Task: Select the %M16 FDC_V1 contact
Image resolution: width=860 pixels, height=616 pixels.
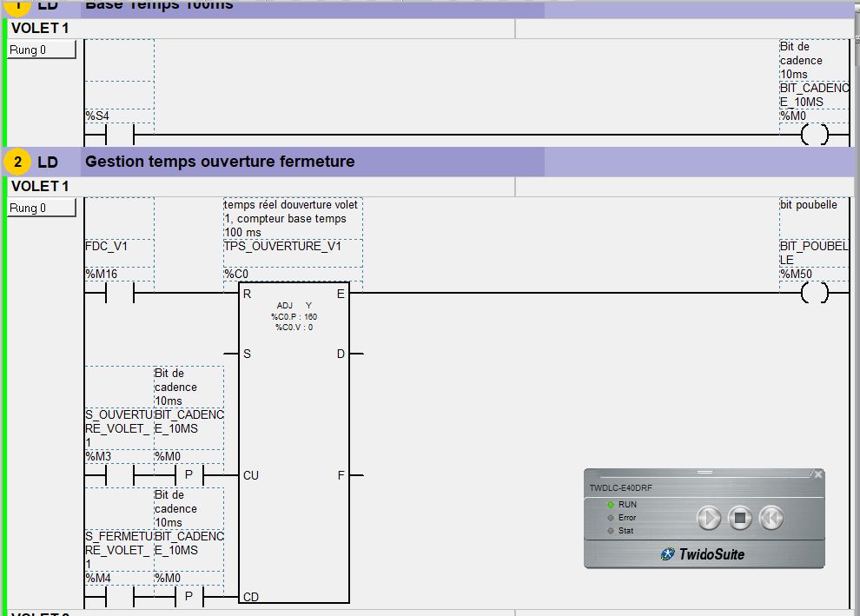Action: click(x=119, y=294)
